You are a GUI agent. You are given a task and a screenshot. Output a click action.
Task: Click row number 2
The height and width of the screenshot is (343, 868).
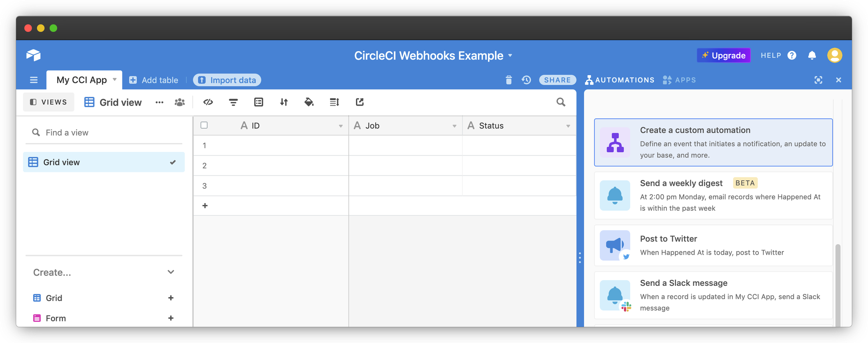tap(204, 166)
